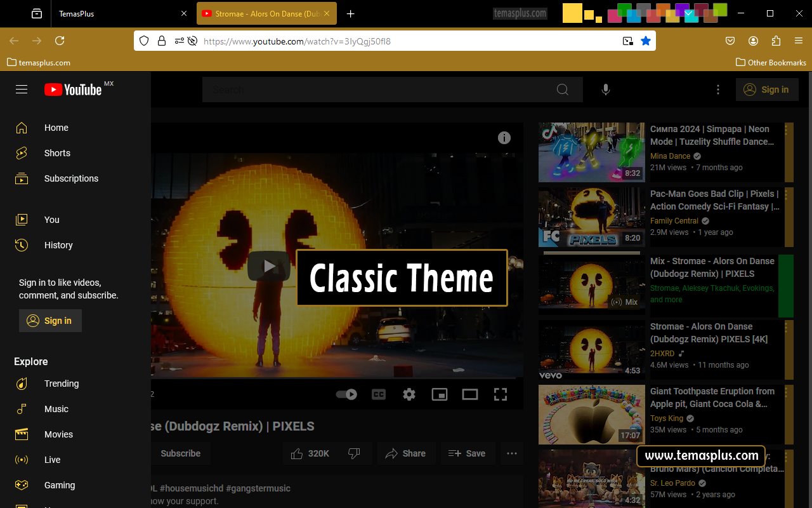Screen dimensions: 812x508
Task: Click the YouTube home logo
Action: [72, 89]
